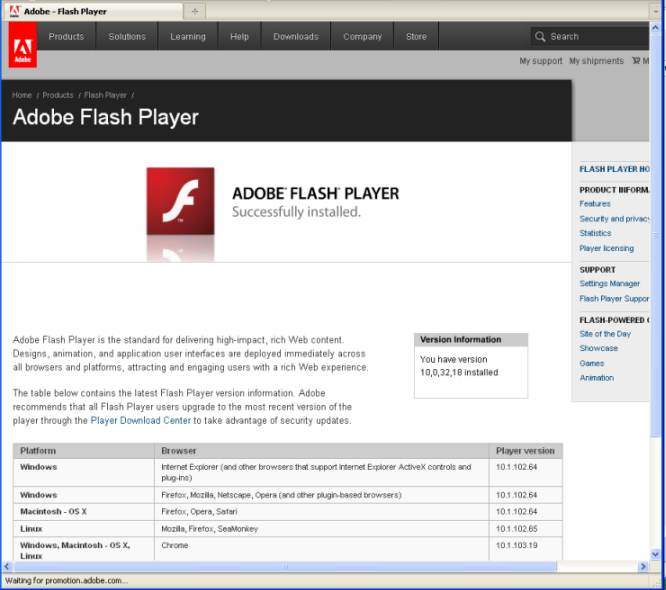Viewport: 666px width, 590px height.
Task: Go to Flash Player breadcrumb
Action: [x=105, y=95]
